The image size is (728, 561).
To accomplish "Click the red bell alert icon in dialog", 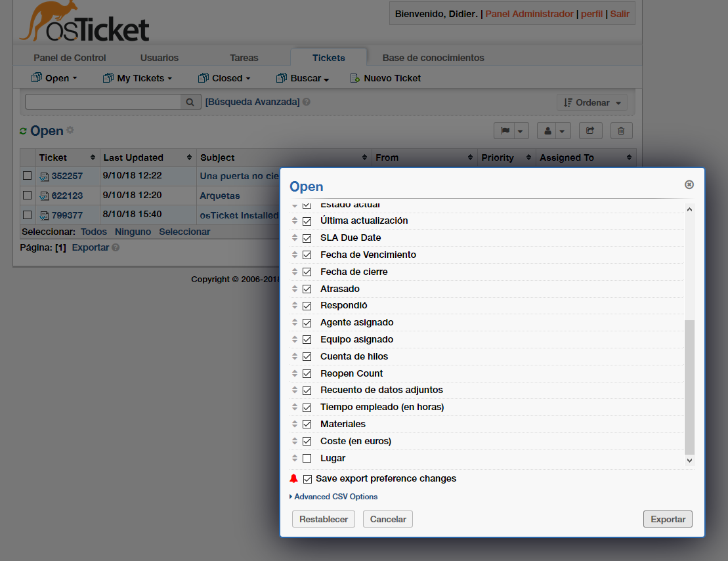I will coord(293,478).
